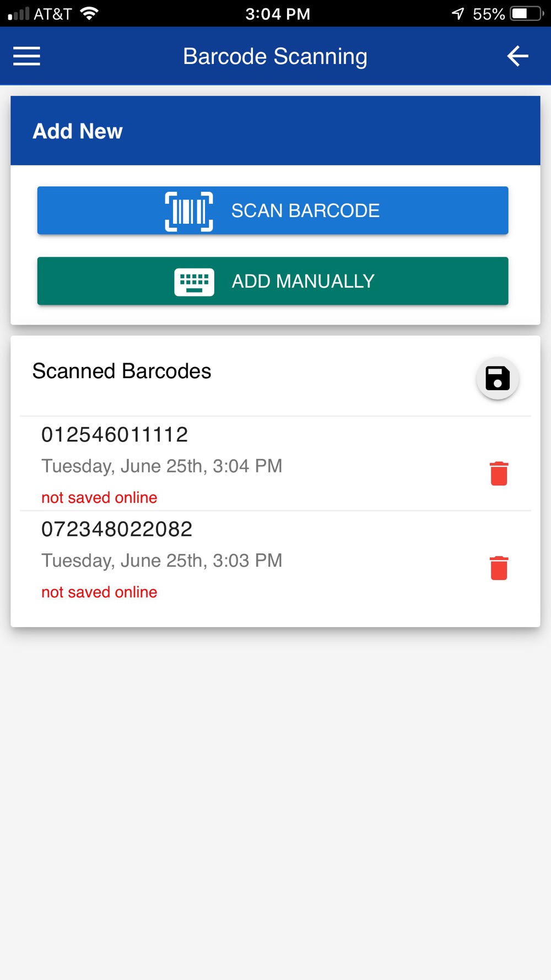
Task: Delete barcode 012546011112 with trash icon
Action: (499, 473)
